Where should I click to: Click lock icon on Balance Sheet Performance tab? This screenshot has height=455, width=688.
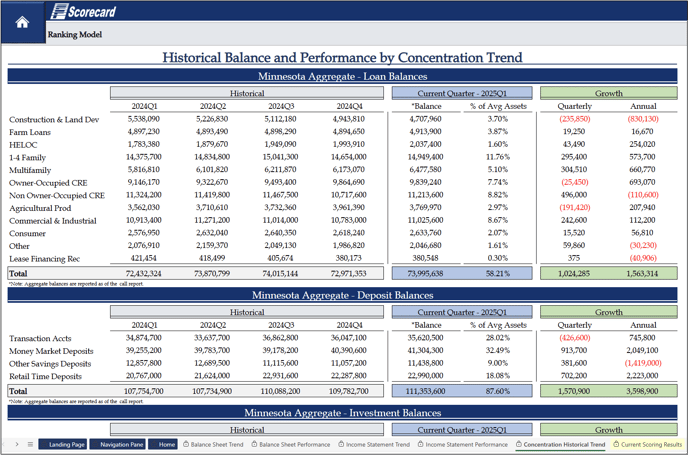coord(253,444)
